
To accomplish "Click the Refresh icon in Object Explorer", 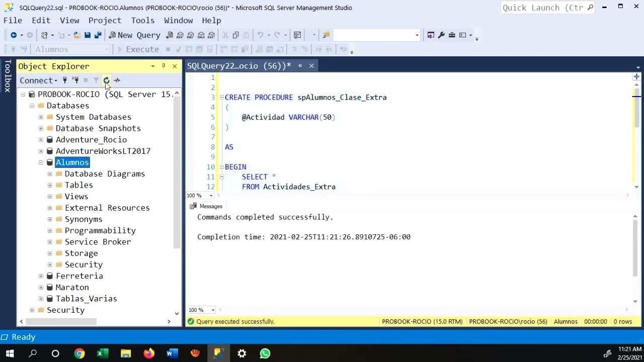I will pyautogui.click(x=106, y=80).
